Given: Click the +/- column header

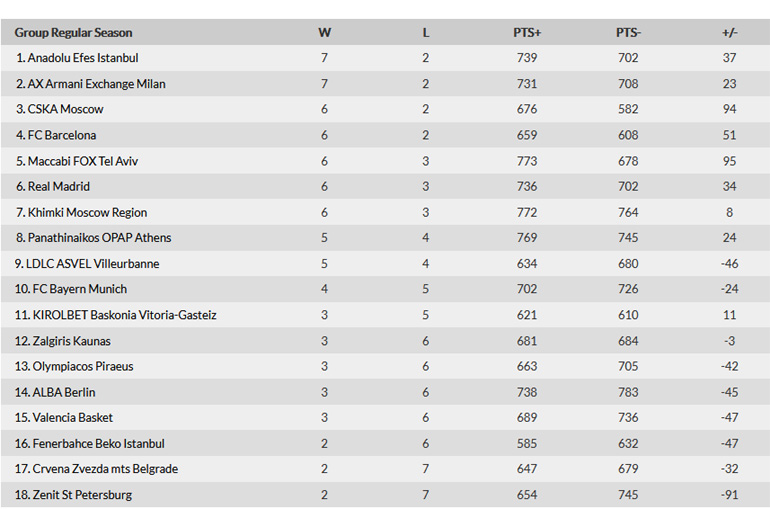Looking at the screenshot, I should tap(729, 32).
